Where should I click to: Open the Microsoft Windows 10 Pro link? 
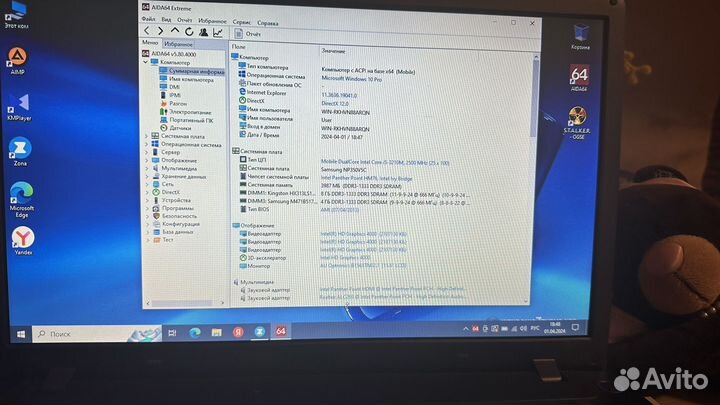click(x=351, y=79)
